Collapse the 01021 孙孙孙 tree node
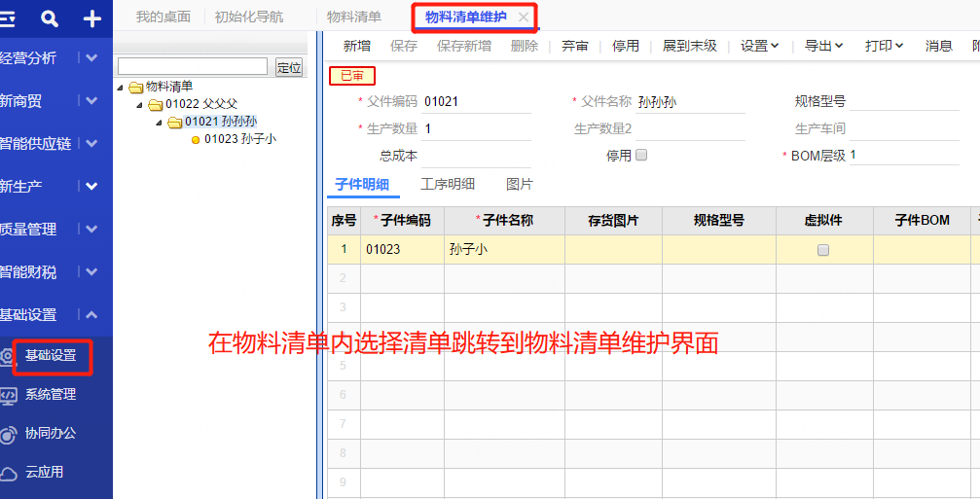 160,122
